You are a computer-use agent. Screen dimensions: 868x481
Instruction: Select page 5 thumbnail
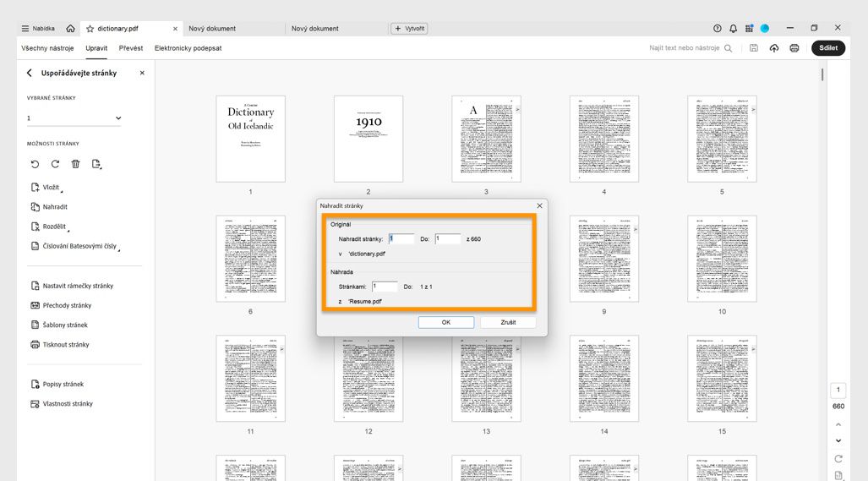(722, 139)
